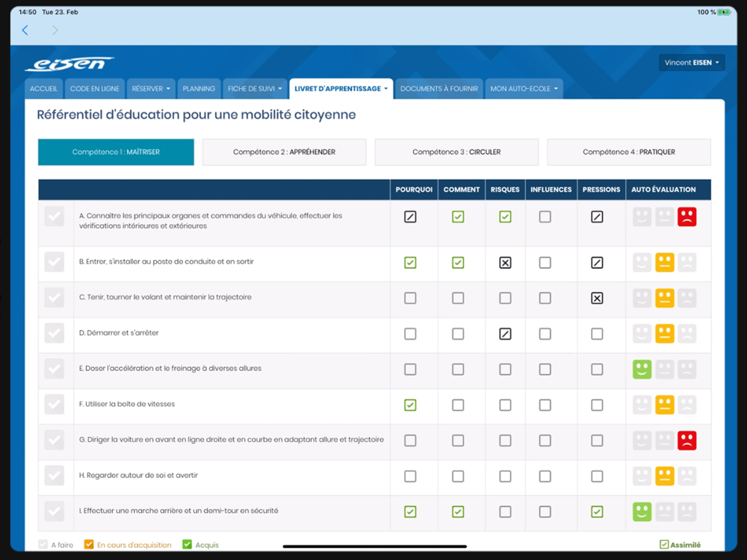The height and width of the screenshot is (560, 747).
Task: Click the grey status checkmark for row A
Action: (x=55, y=217)
